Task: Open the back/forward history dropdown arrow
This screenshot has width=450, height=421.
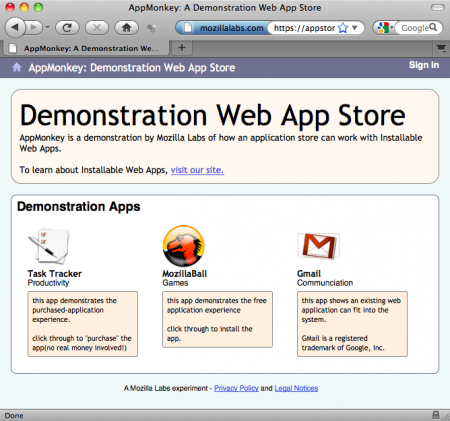Action: 48,27
